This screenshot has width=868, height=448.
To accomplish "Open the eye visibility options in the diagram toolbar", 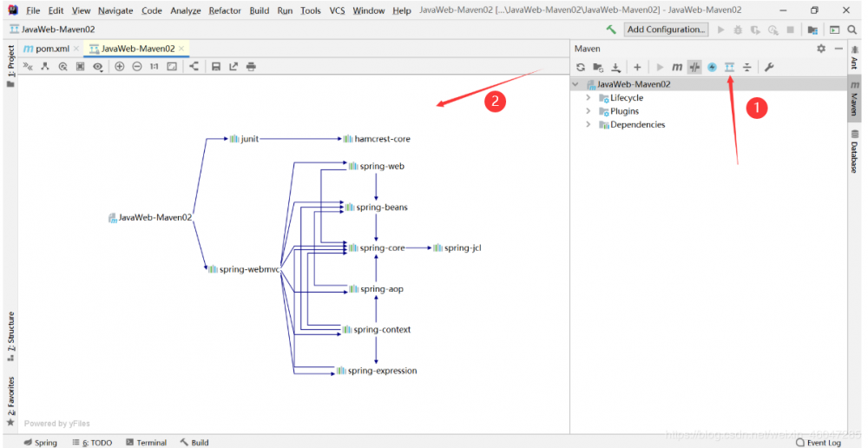I will (x=98, y=66).
